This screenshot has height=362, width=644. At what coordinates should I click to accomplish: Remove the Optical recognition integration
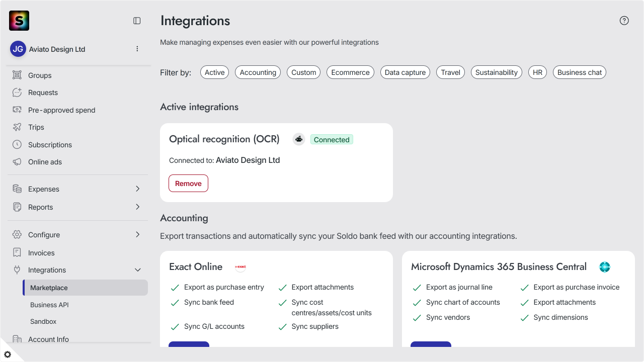[188, 184]
